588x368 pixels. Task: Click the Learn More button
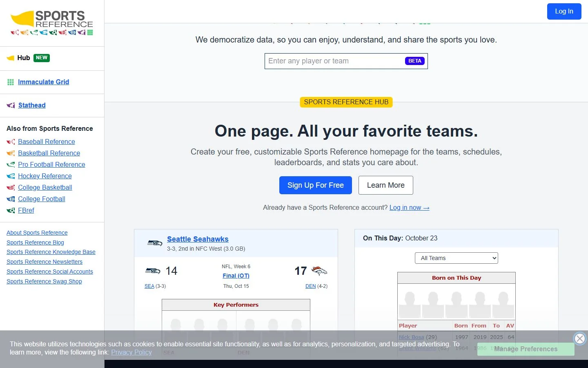pyautogui.click(x=386, y=185)
